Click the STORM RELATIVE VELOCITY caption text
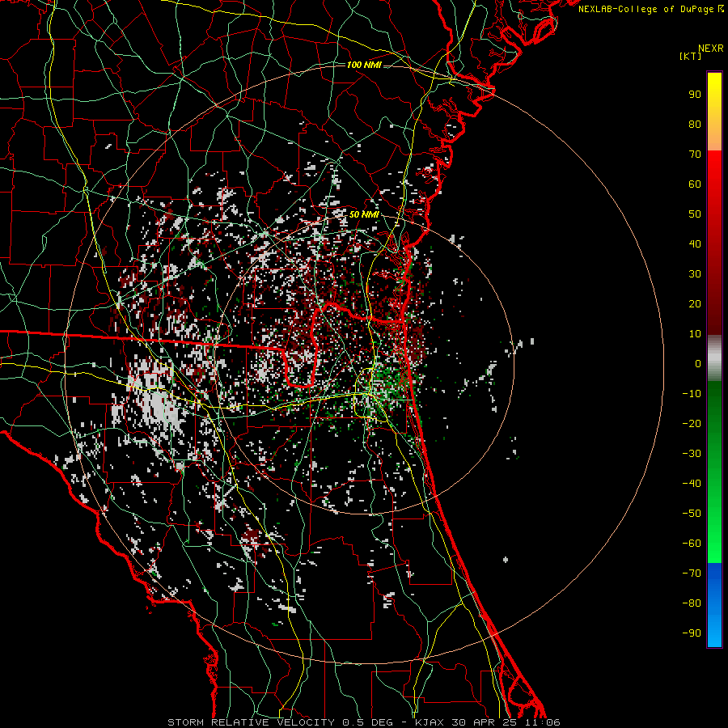 (x=251, y=722)
